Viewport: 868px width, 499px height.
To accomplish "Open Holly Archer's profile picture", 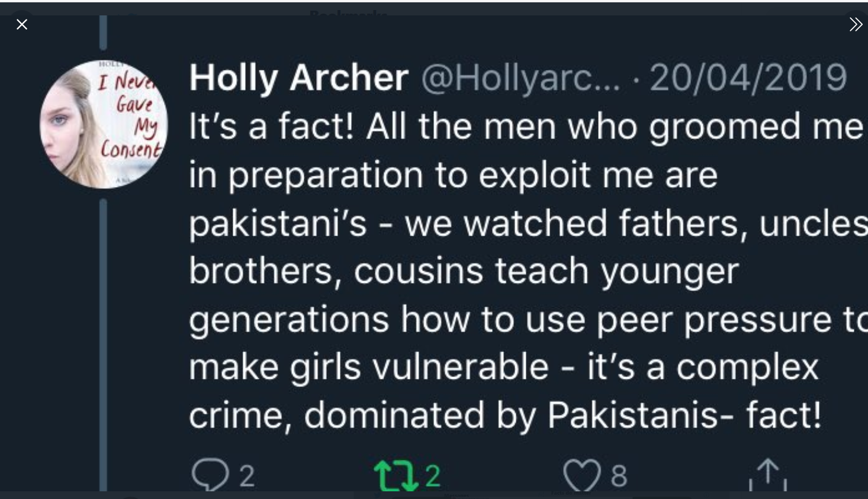I will pyautogui.click(x=104, y=124).
